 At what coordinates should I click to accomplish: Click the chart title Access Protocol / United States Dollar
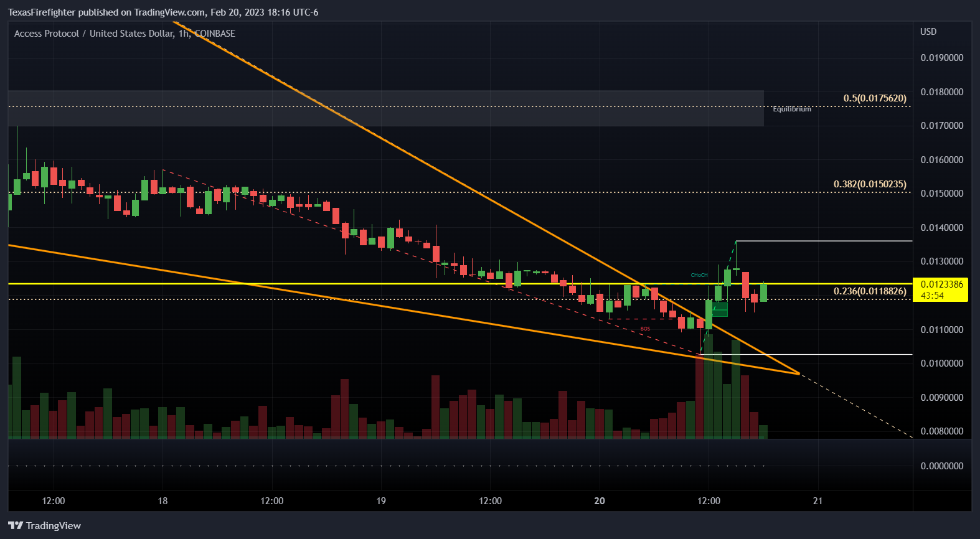click(x=93, y=34)
